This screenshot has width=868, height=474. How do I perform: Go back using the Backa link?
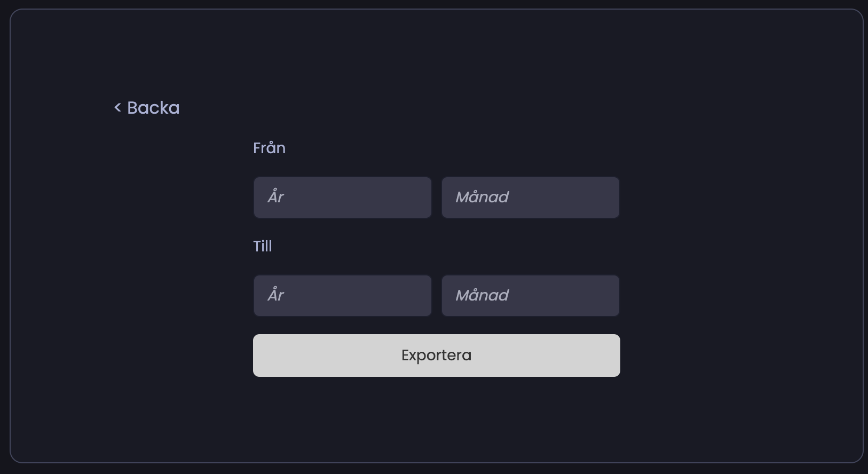[147, 108]
